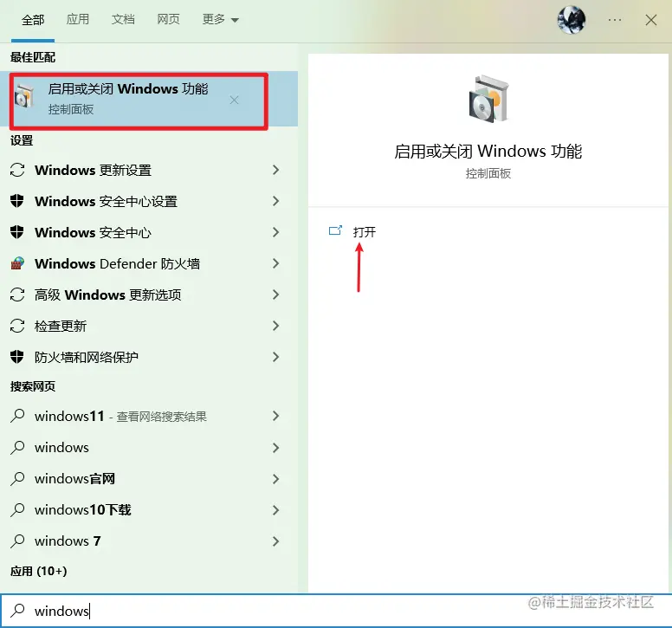This screenshot has height=628, width=672.
Task: Expand arrow for Windows 安全中心
Action: tap(276, 232)
